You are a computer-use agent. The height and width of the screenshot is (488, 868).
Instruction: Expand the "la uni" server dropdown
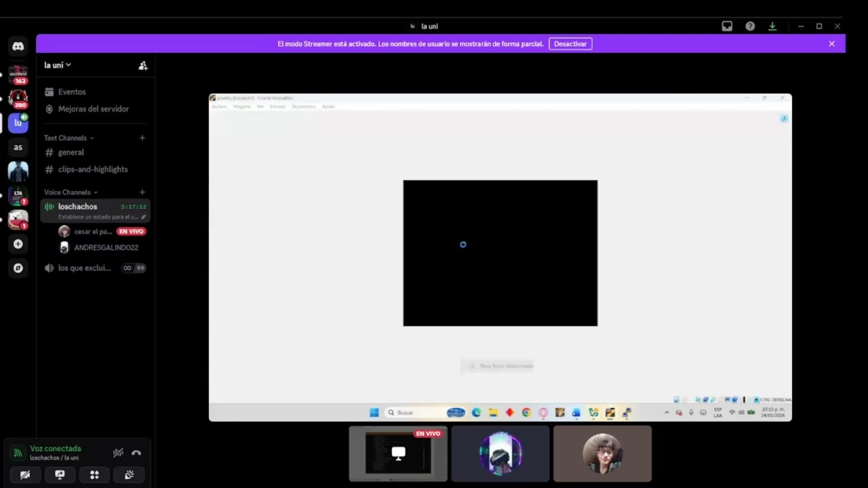coord(58,65)
